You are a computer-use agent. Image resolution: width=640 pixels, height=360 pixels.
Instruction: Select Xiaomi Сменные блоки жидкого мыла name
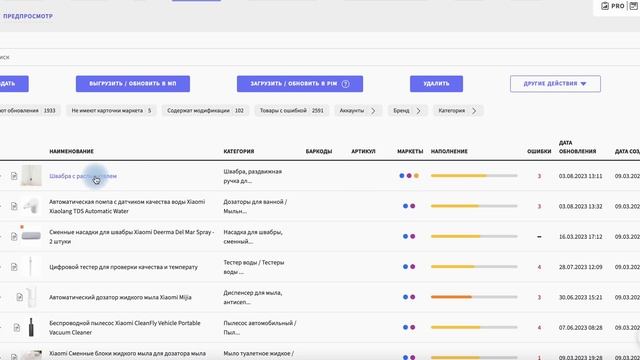coord(127,353)
